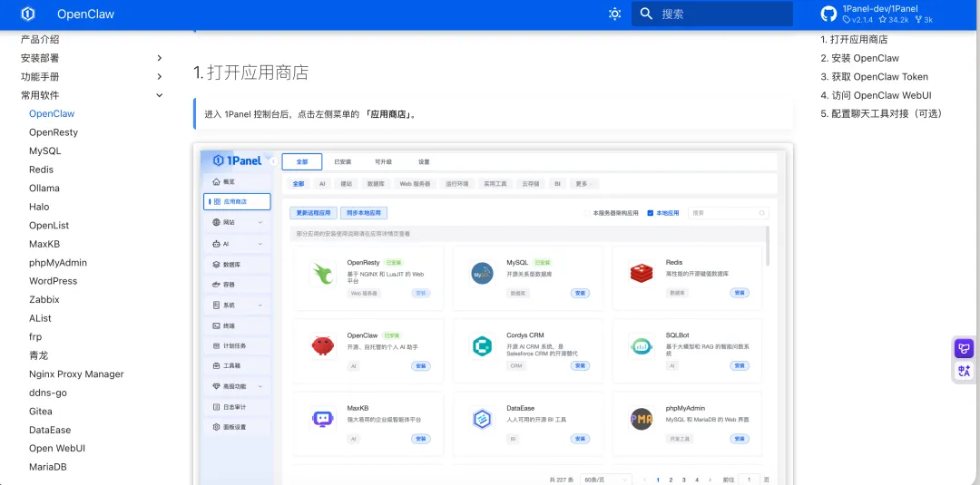
Task: Click the 终端 terminal icon in the 1Panel sidebar
Action: [x=217, y=325]
